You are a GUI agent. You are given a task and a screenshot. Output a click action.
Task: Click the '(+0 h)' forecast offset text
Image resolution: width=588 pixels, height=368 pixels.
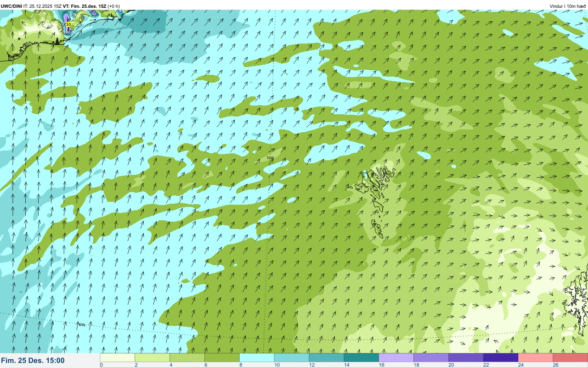(114, 6)
